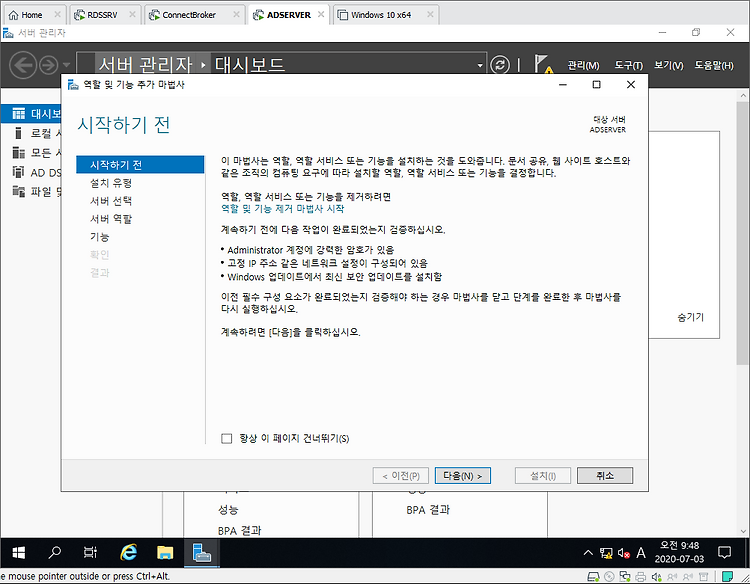Select the 파일 및 저장소 sidebar icon
This screenshot has height=584, width=750.
coord(19,191)
